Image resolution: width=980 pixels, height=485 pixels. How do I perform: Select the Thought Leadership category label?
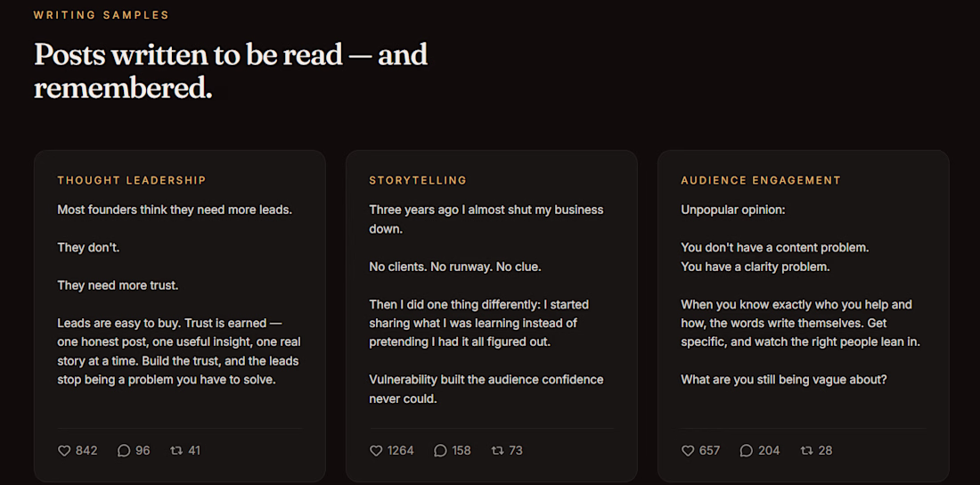(132, 180)
